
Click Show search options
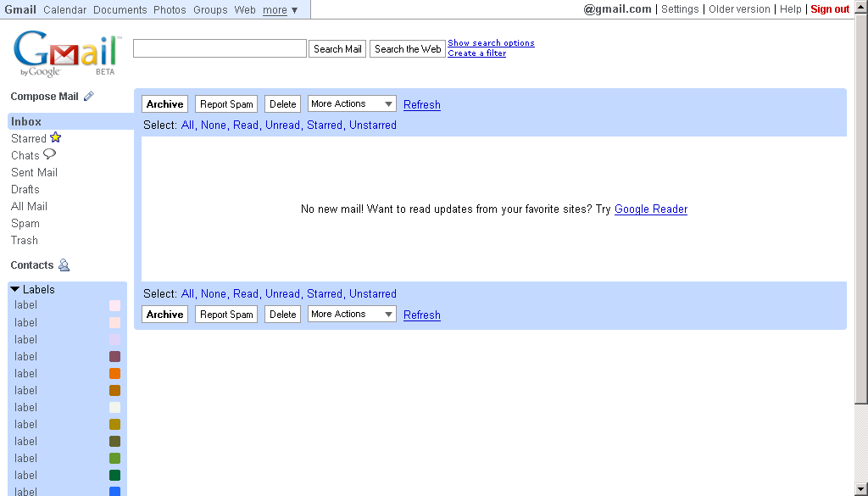tap(491, 42)
